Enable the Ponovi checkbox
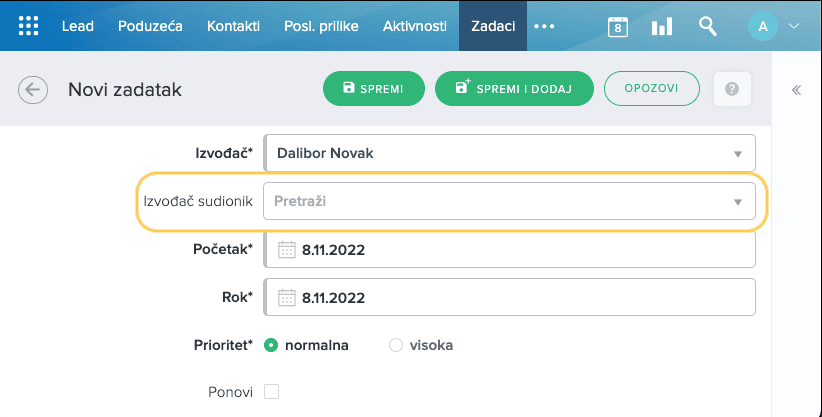Image resolution: width=822 pixels, height=417 pixels. (x=272, y=392)
